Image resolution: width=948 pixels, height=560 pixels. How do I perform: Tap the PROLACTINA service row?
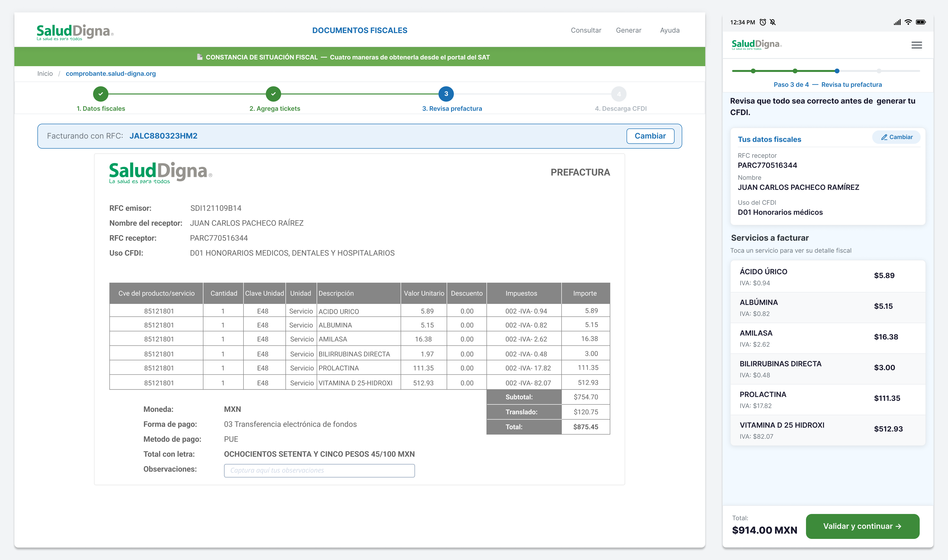828,399
